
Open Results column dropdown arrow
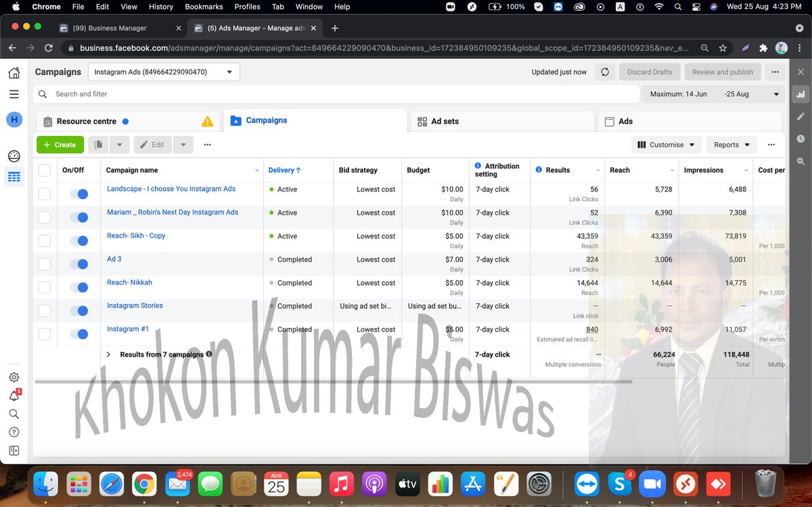point(598,171)
